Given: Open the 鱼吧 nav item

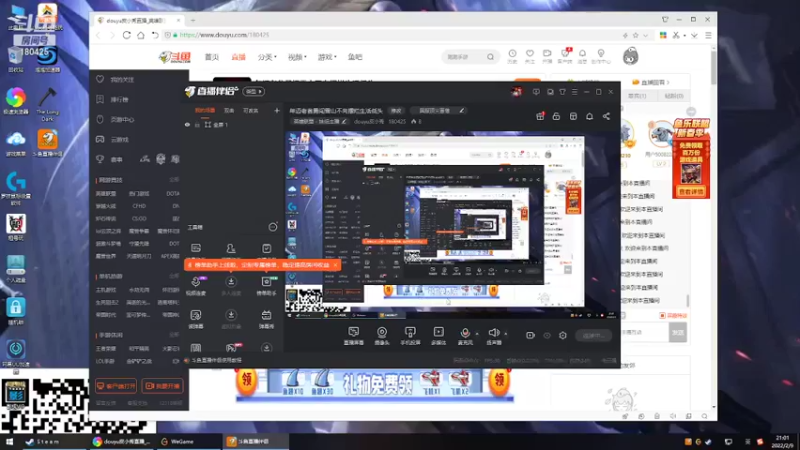Looking at the screenshot, I should (355, 57).
